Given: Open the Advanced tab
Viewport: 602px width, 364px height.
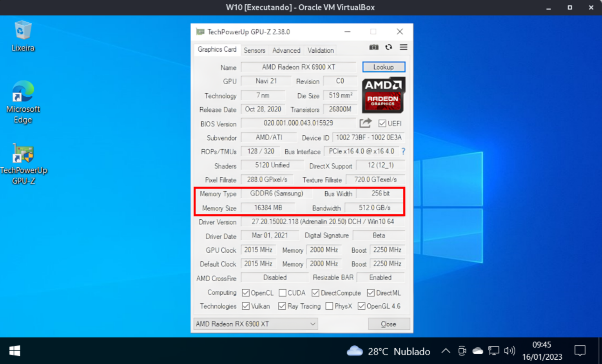Looking at the screenshot, I should point(286,50).
